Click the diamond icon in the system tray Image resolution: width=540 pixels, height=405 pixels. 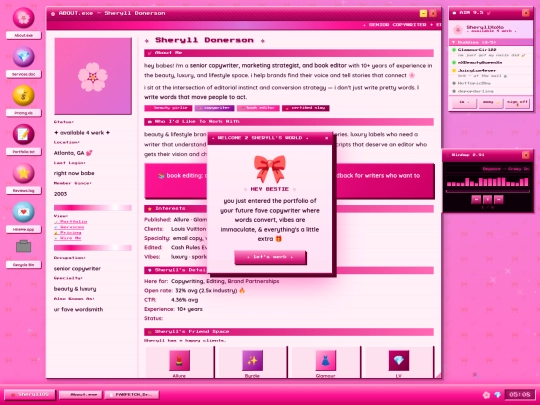click(x=497, y=395)
